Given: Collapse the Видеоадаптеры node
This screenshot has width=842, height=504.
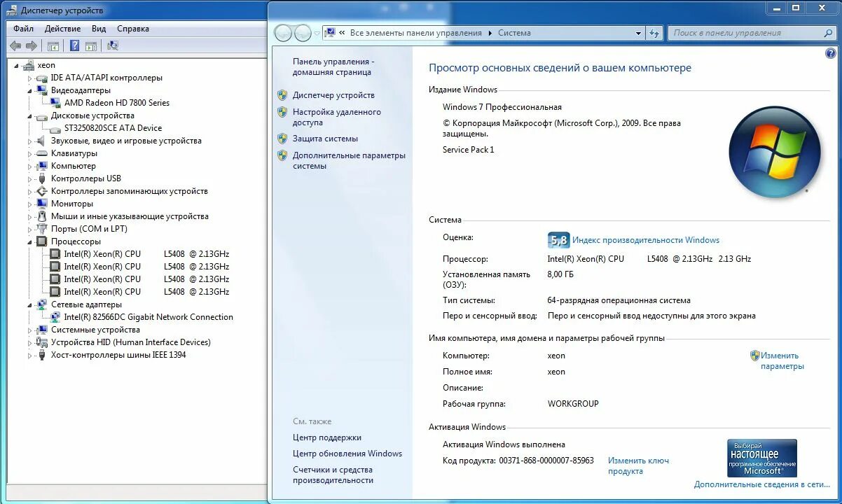Looking at the screenshot, I should point(30,90).
